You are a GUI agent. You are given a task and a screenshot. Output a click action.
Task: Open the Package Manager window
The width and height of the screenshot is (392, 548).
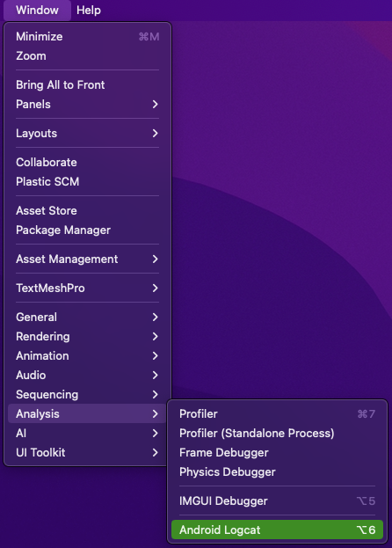[x=87, y=230]
